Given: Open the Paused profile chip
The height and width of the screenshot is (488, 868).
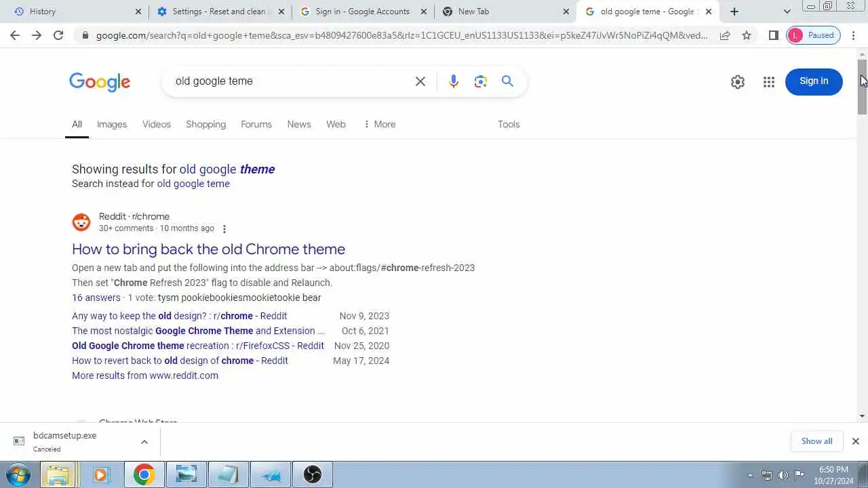Looking at the screenshot, I should [813, 35].
